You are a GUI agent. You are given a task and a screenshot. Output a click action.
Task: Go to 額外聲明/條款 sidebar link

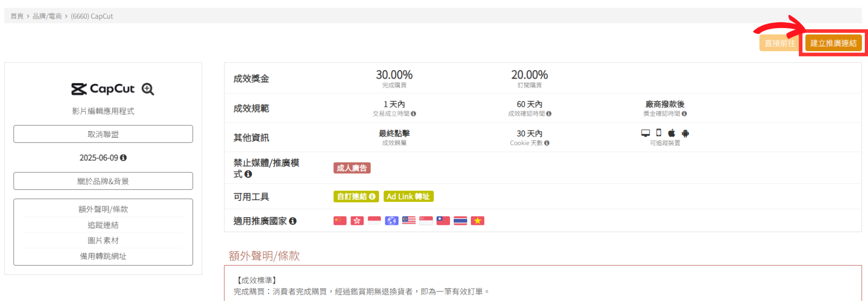click(x=103, y=209)
